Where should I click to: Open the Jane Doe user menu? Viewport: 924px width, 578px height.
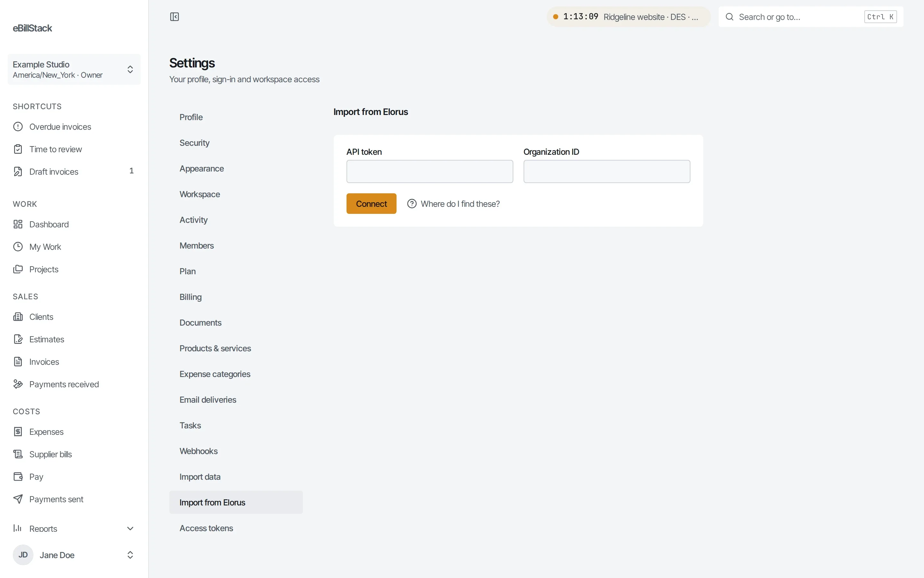74,555
